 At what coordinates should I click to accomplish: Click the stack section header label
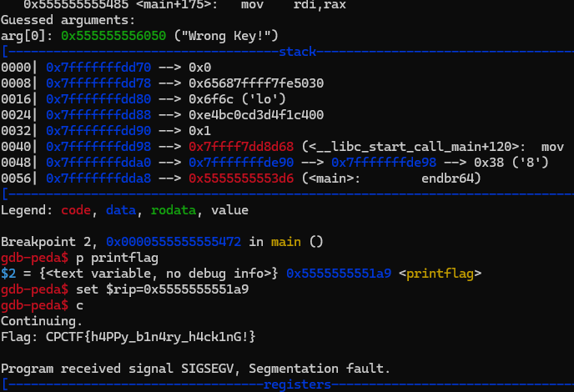(x=297, y=51)
